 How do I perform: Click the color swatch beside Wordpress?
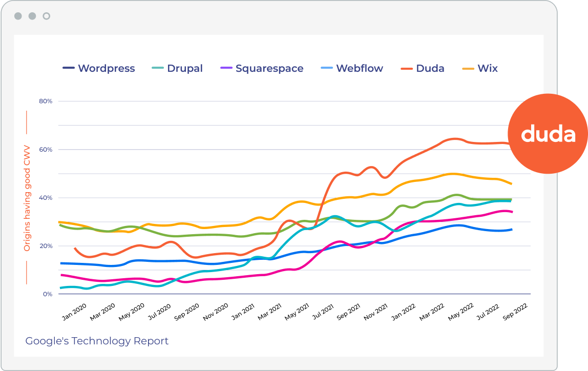(69, 68)
